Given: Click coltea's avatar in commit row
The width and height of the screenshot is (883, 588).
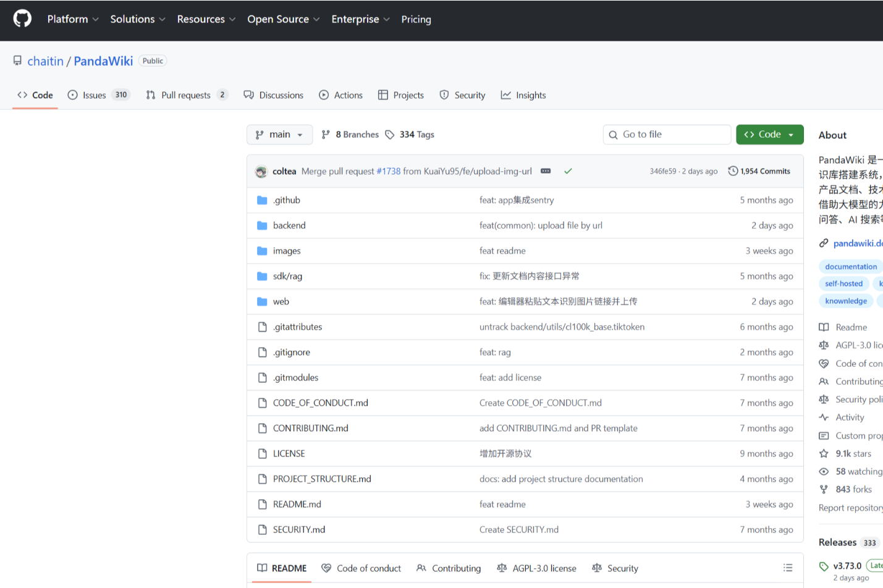Looking at the screenshot, I should pos(261,172).
